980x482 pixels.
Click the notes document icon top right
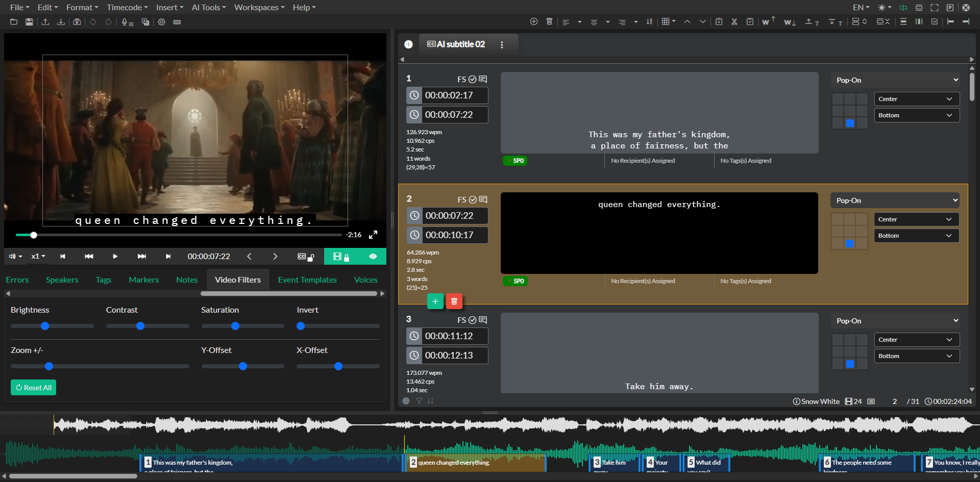click(950, 8)
